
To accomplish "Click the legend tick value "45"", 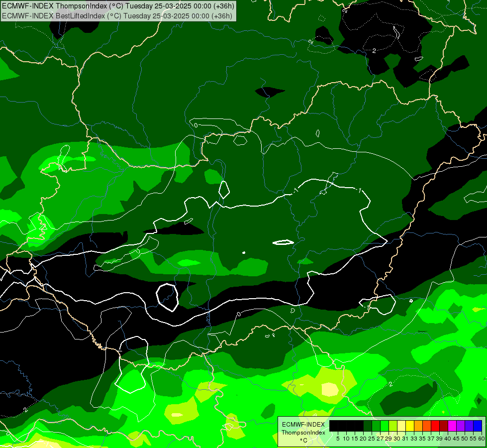I will click(457, 439).
